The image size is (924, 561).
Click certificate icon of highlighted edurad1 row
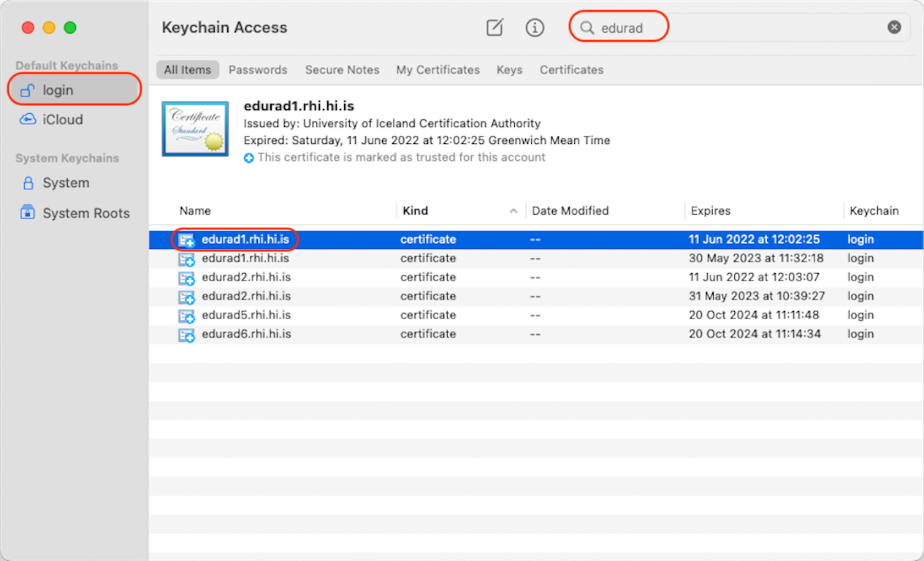pos(187,240)
